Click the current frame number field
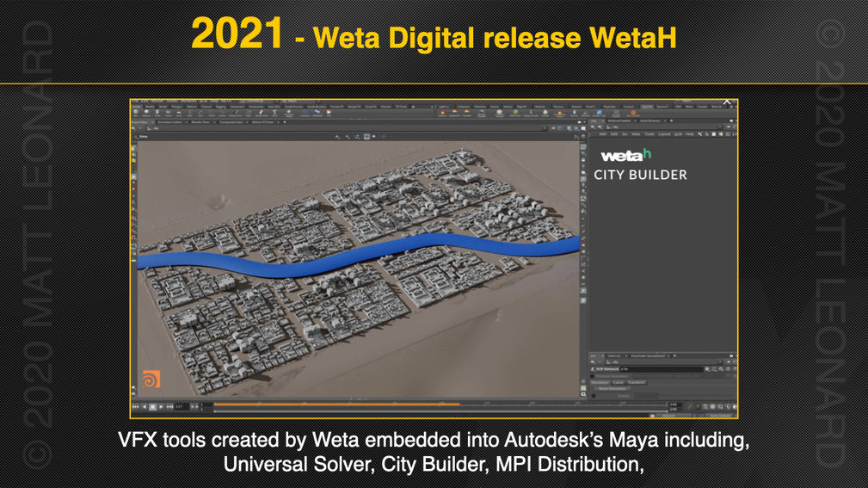 tap(181, 406)
